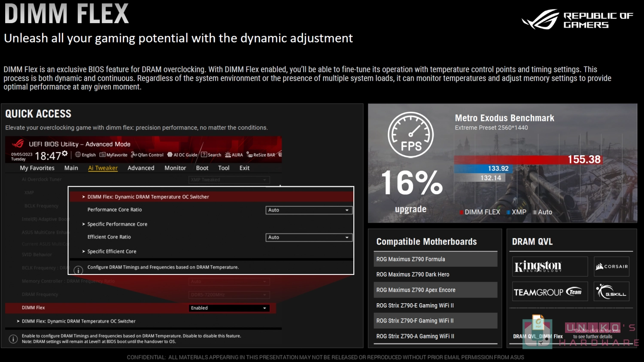Open MyFavorite in the BIOS toolbar
Screen dimensions: 644x362
[113, 155]
